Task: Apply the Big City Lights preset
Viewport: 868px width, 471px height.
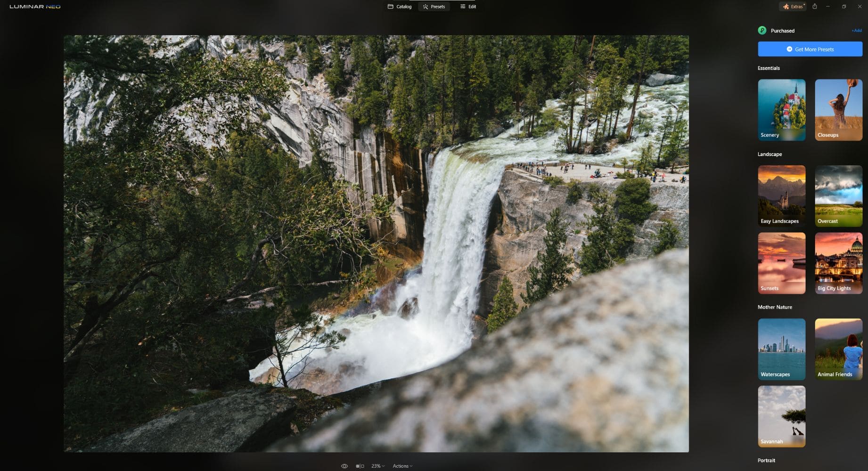Action: (838, 262)
